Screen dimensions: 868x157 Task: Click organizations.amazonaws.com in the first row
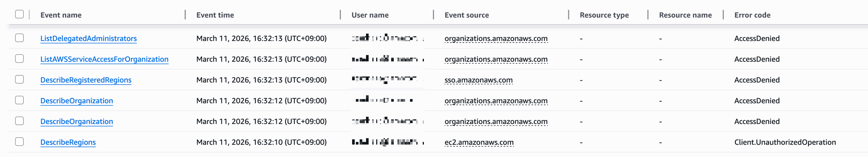(496, 39)
